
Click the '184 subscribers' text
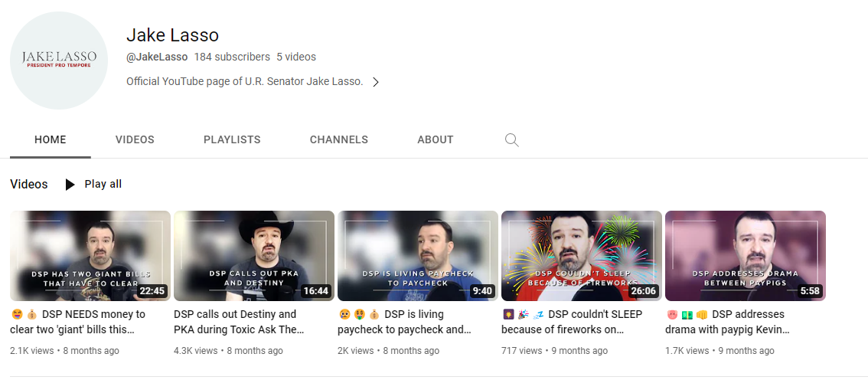232,57
